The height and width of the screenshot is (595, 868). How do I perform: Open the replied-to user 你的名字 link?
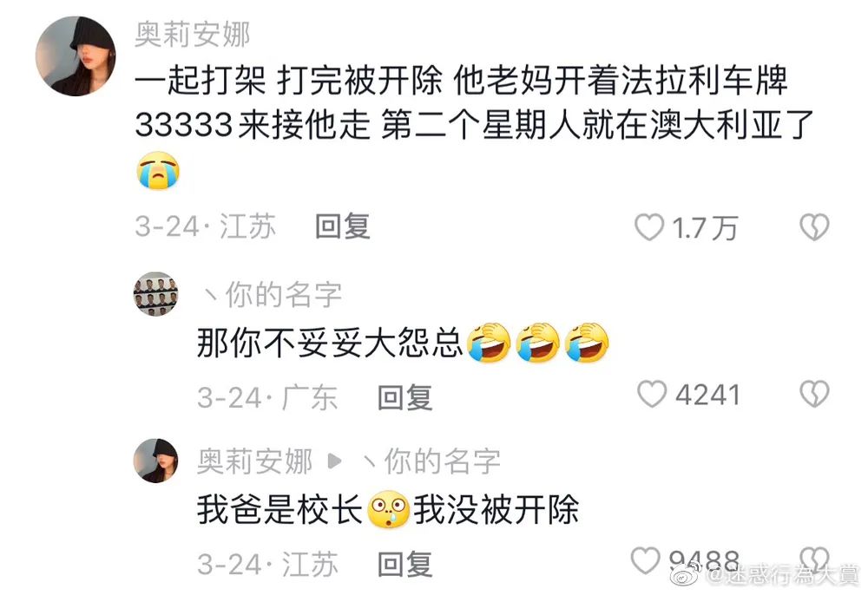pyautogui.click(x=431, y=461)
